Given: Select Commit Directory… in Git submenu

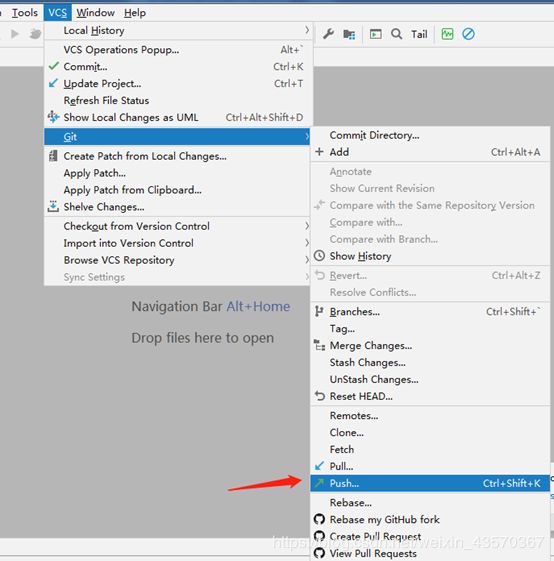Looking at the screenshot, I should tap(430, 135).
